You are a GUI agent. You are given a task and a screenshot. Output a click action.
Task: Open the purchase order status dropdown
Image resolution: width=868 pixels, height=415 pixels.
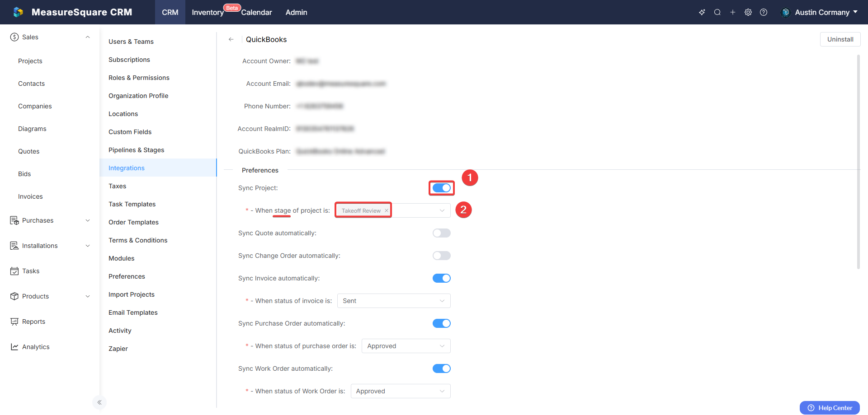(x=406, y=346)
